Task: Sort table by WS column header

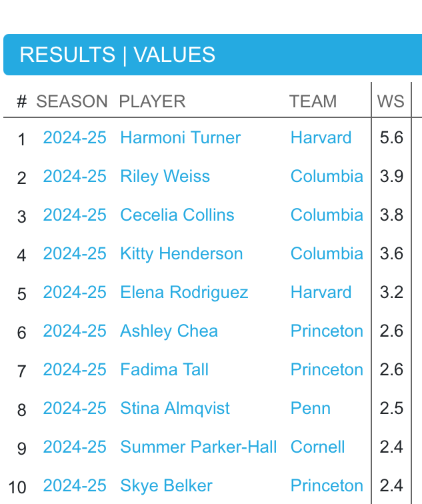Action: pyautogui.click(x=391, y=101)
